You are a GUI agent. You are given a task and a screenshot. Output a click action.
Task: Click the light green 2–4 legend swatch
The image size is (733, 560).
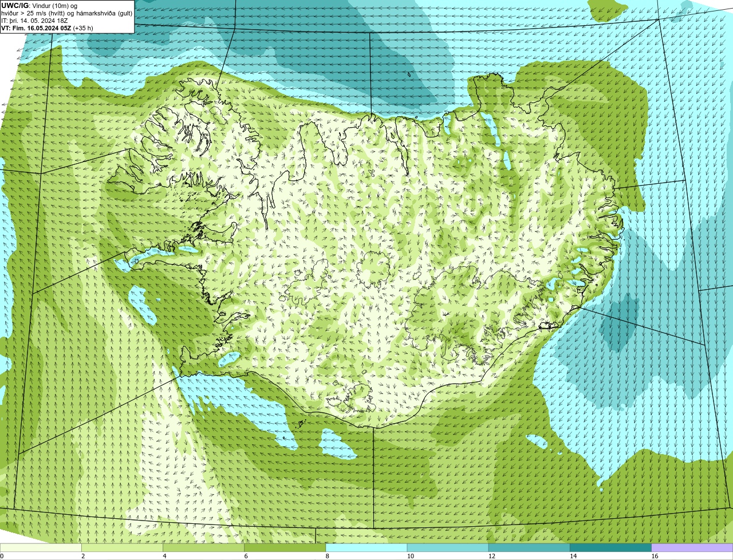pos(122,548)
